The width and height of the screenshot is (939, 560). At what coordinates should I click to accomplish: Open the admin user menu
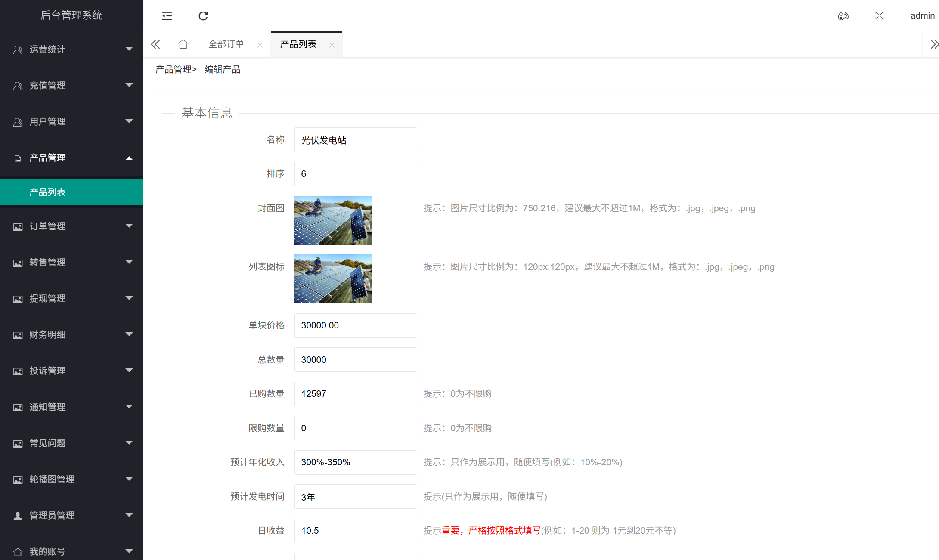click(x=922, y=16)
